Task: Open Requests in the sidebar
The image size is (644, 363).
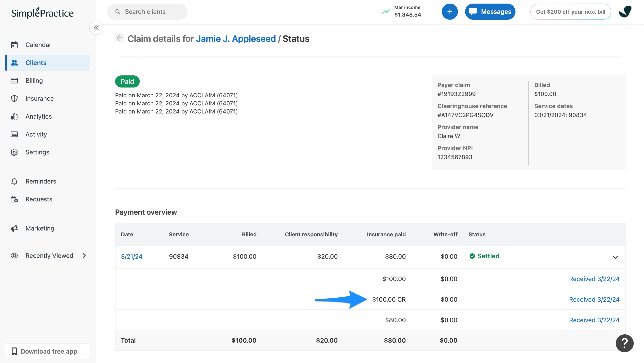Action: (x=47, y=199)
